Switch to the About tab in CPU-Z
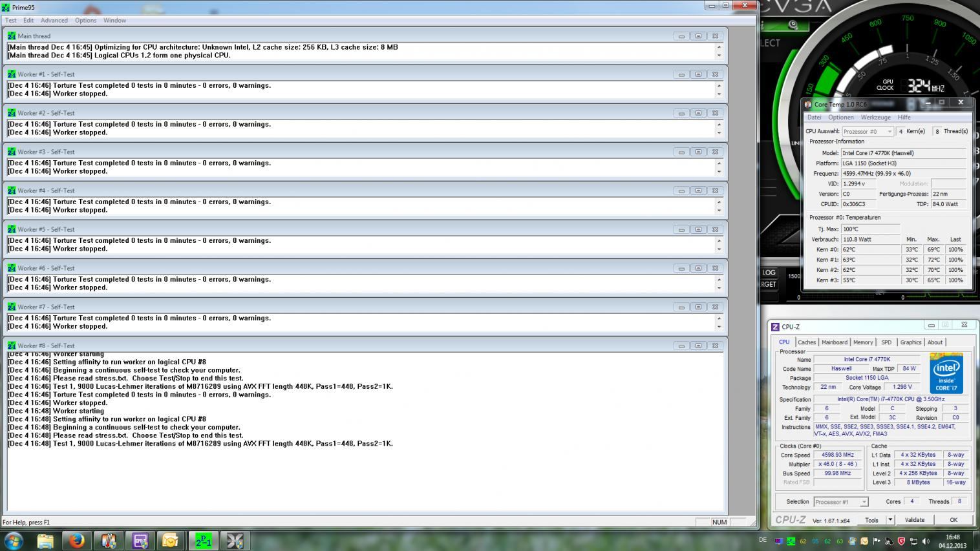Image resolution: width=980 pixels, height=551 pixels. pos(935,342)
